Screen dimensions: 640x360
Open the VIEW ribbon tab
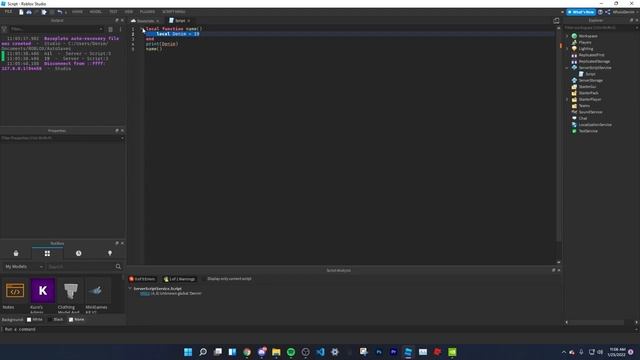pos(129,12)
